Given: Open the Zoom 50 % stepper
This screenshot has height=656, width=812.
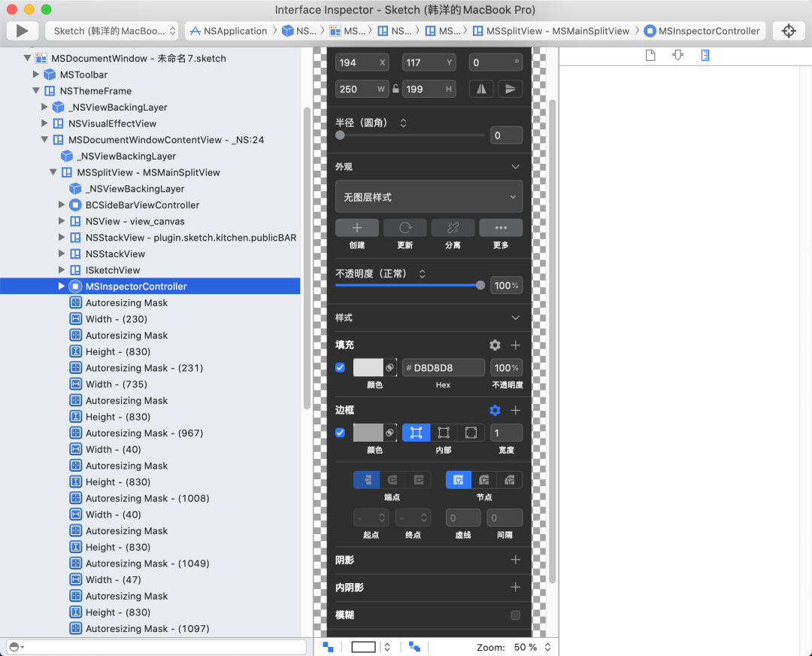Looking at the screenshot, I should click(x=547, y=647).
